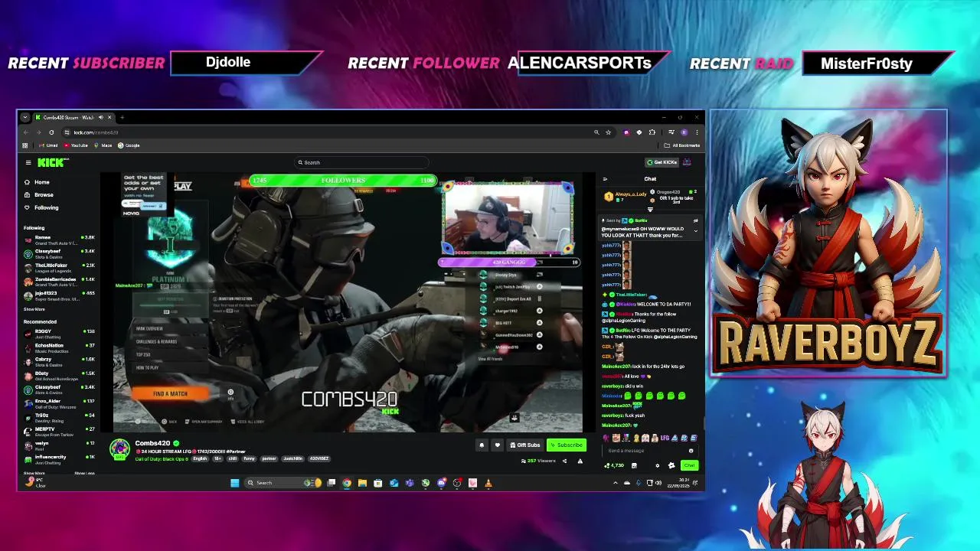The height and width of the screenshot is (551, 980).
Task: Toggle follow heart for Combs420
Action: (498, 445)
